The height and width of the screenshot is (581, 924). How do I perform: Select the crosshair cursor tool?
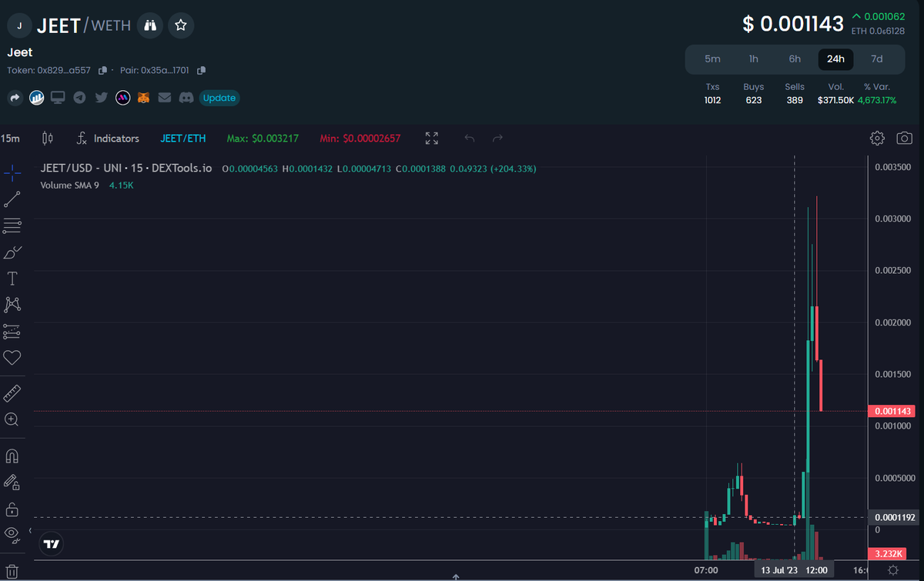point(12,172)
